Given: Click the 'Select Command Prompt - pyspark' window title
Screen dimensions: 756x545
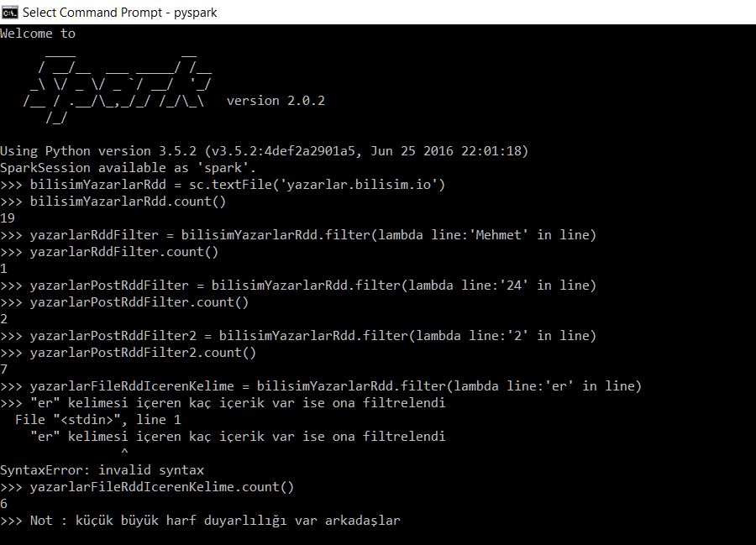Looking at the screenshot, I should (119, 13).
